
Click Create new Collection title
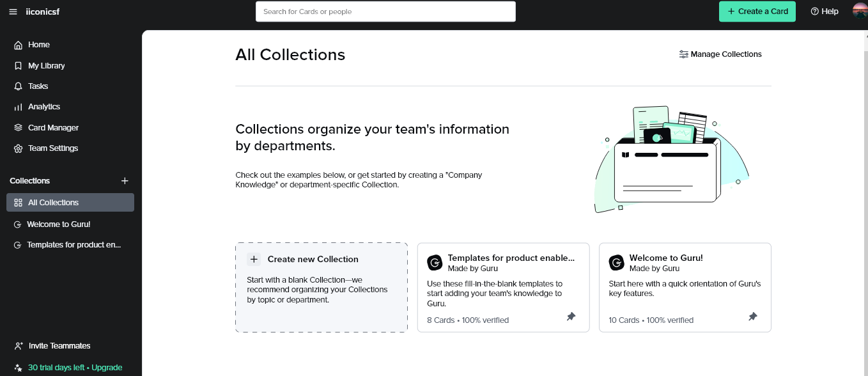313,259
